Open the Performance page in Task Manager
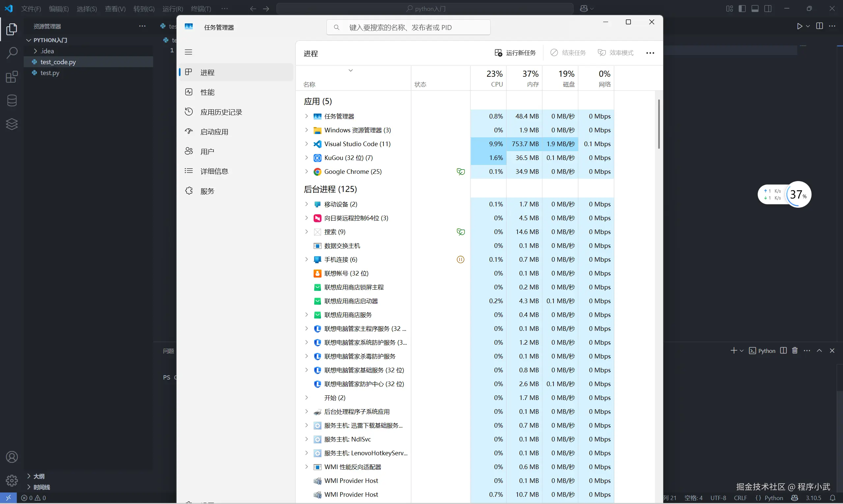 pyautogui.click(x=207, y=93)
